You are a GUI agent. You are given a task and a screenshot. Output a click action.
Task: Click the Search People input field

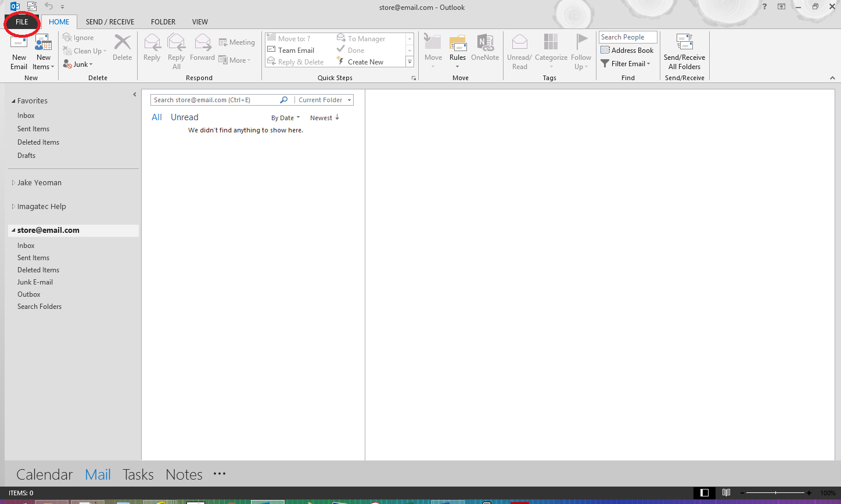pyautogui.click(x=627, y=37)
